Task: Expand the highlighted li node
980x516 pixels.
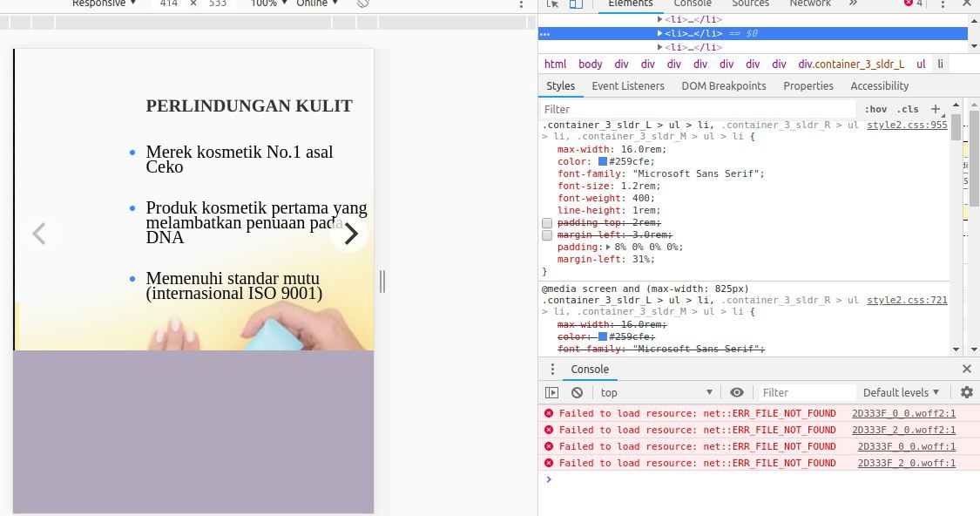Action: (659, 34)
